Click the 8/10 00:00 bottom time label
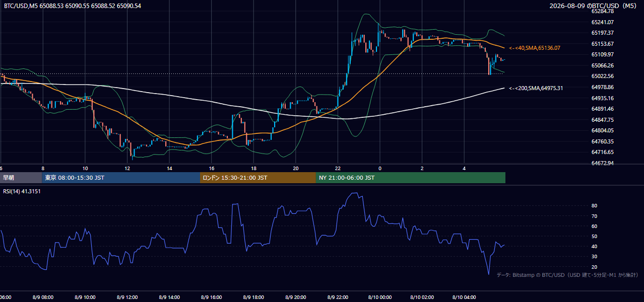 pyautogui.click(x=380, y=297)
